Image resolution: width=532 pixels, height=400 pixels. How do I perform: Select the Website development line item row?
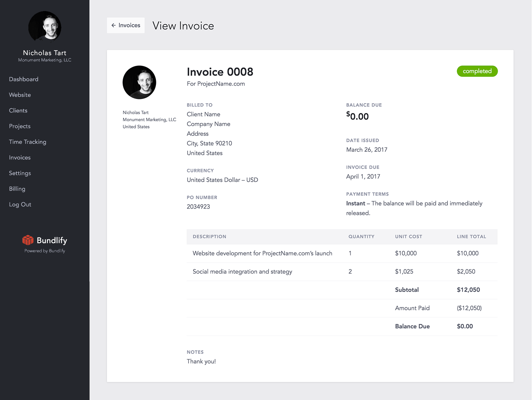[x=262, y=253]
